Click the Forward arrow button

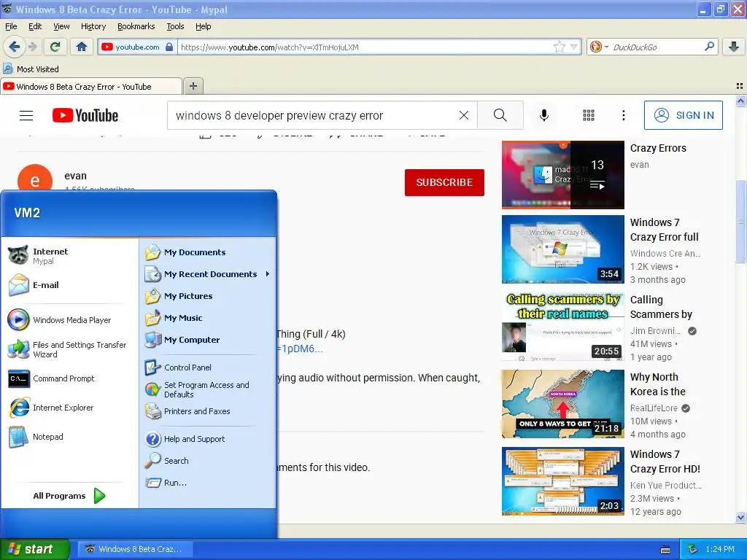32,47
